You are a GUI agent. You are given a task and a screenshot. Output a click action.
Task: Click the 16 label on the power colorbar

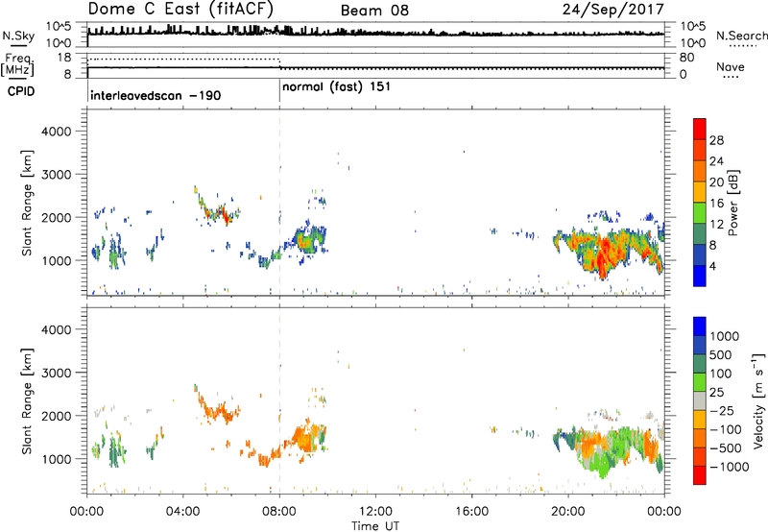point(716,204)
